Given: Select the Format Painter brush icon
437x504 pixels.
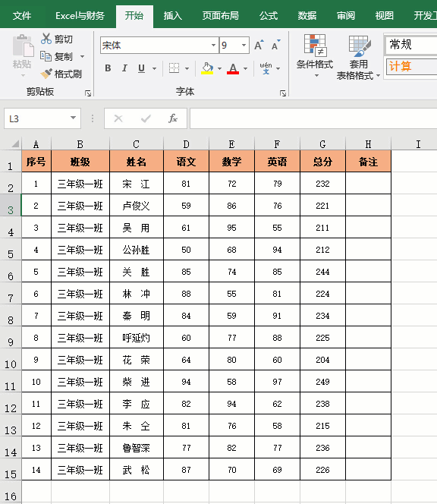Looking at the screenshot, I should (x=46, y=74).
